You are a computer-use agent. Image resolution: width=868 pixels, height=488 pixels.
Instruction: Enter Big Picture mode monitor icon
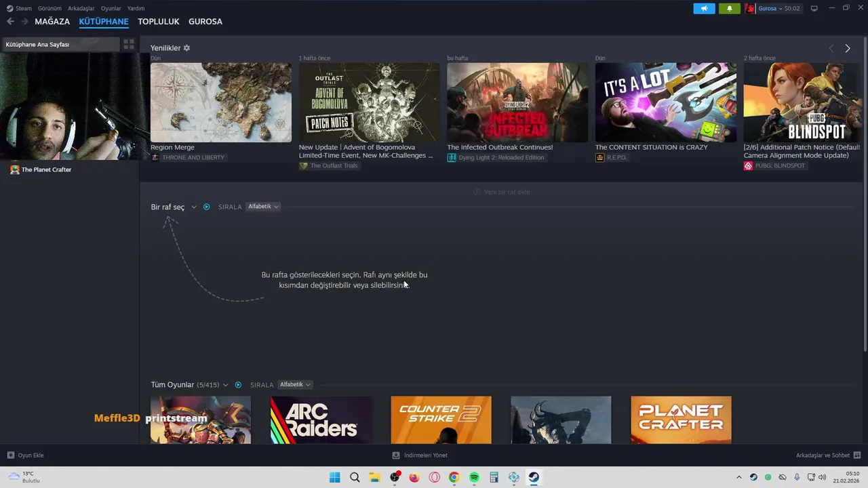(x=814, y=8)
